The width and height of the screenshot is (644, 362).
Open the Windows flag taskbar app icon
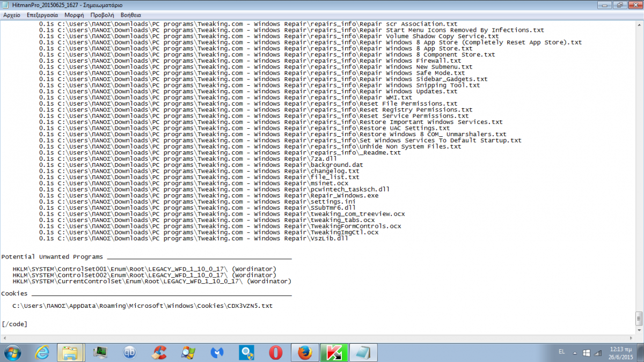click(188, 352)
